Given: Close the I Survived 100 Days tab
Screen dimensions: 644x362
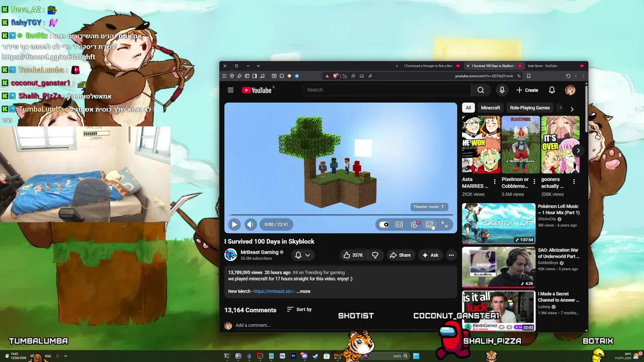Looking at the screenshot, I should [x=468, y=66].
